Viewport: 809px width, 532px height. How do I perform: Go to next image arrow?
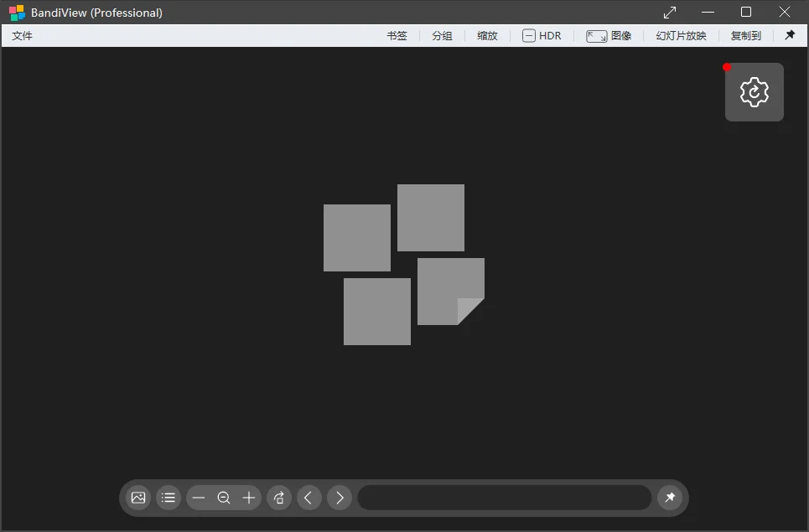pyautogui.click(x=340, y=498)
